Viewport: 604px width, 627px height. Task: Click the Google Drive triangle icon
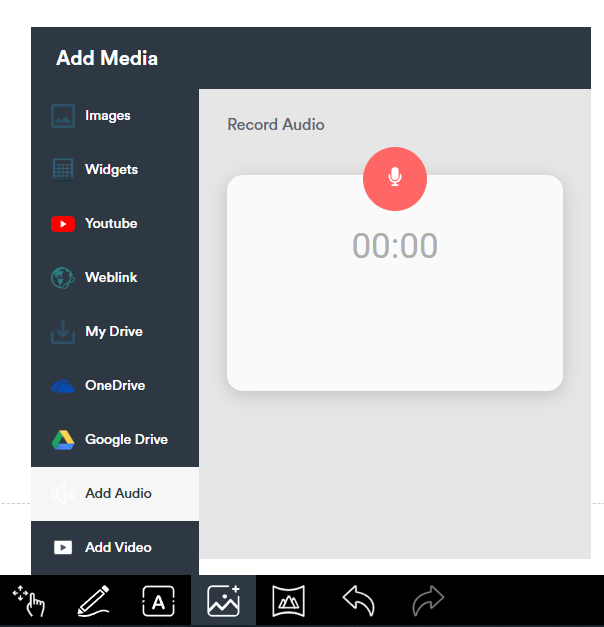tap(63, 440)
